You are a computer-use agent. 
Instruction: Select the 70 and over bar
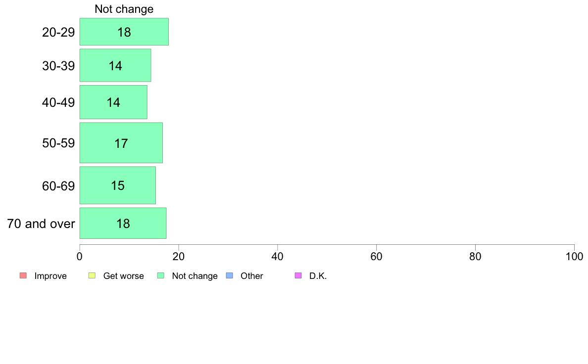pos(123,223)
